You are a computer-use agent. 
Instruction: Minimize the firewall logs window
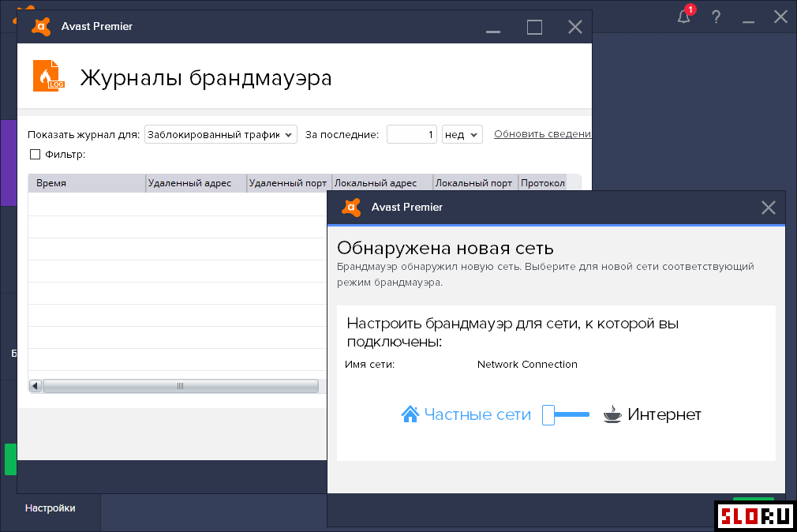[493, 31]
